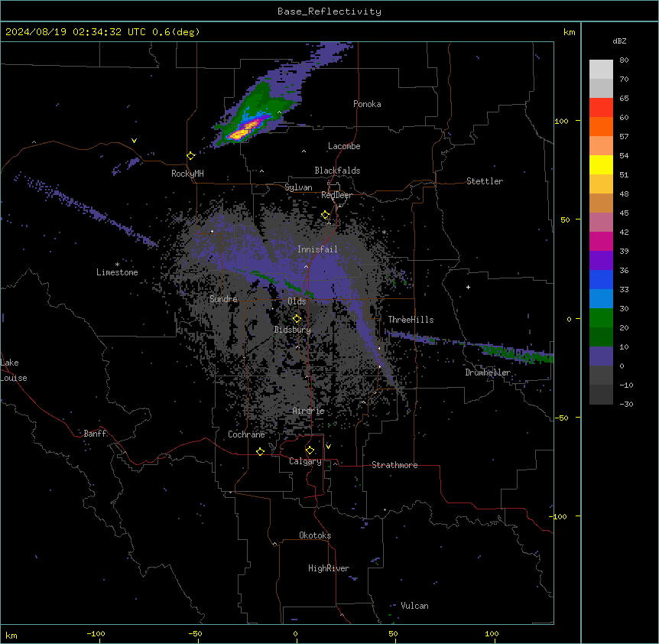Click the HighRiver label
The height and width of the screenshot is (644, 659).
click(x=329, y=568)
